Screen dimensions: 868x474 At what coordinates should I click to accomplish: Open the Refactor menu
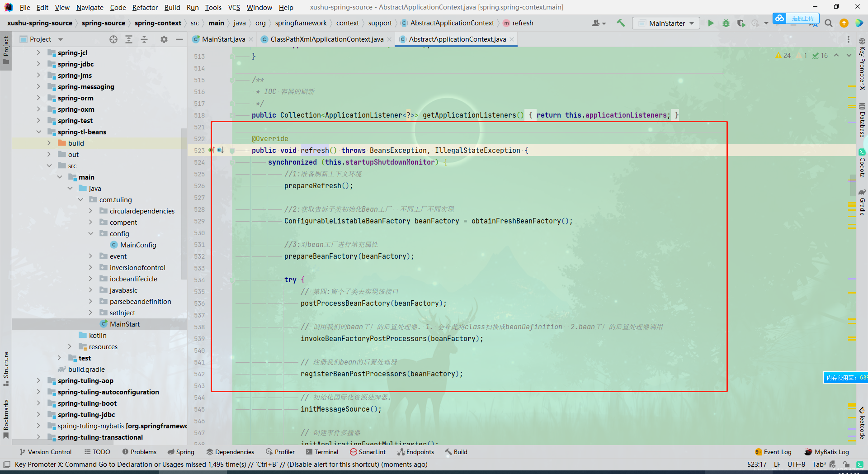pos(145,7)
